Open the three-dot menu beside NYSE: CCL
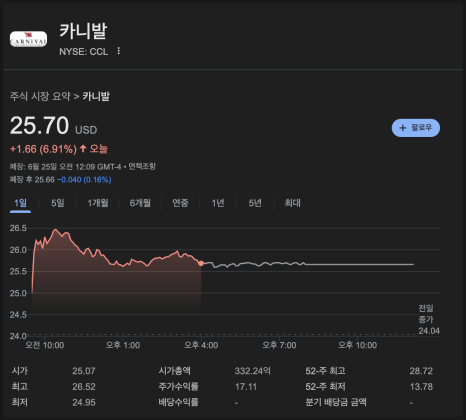Viewport: 466px width, 420px height. point(119,51)
